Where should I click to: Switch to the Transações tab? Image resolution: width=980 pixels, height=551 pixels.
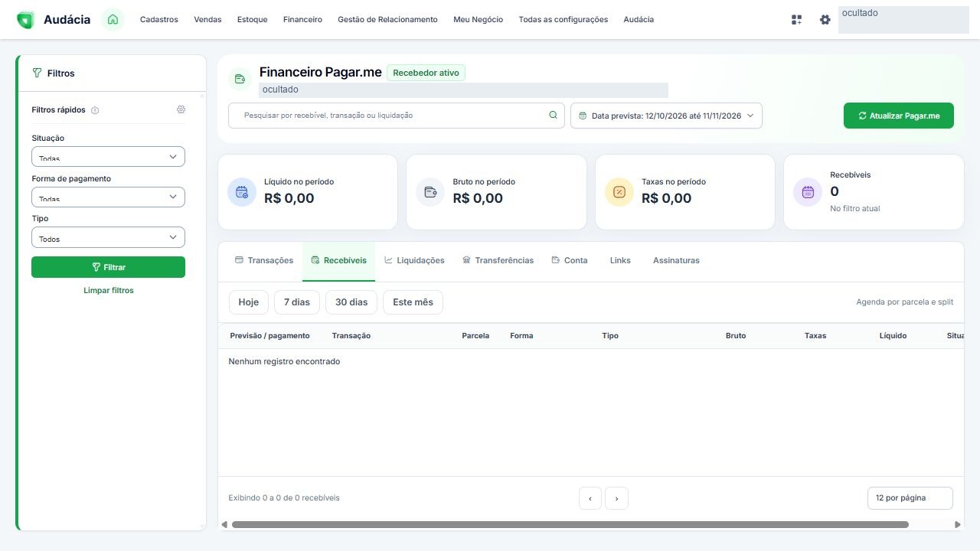click(264, 261)
